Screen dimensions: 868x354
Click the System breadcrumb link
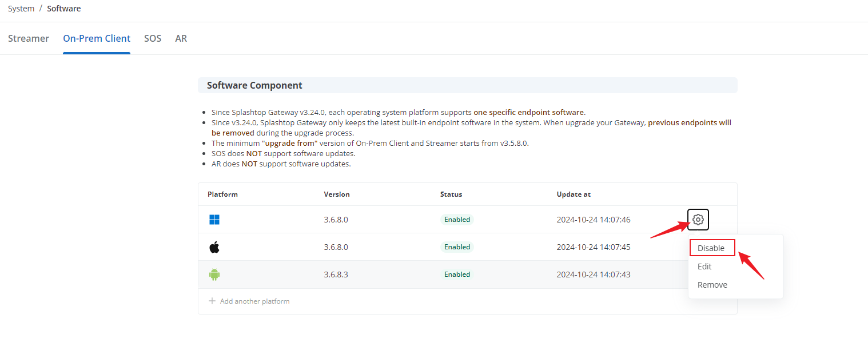point(21,9)
